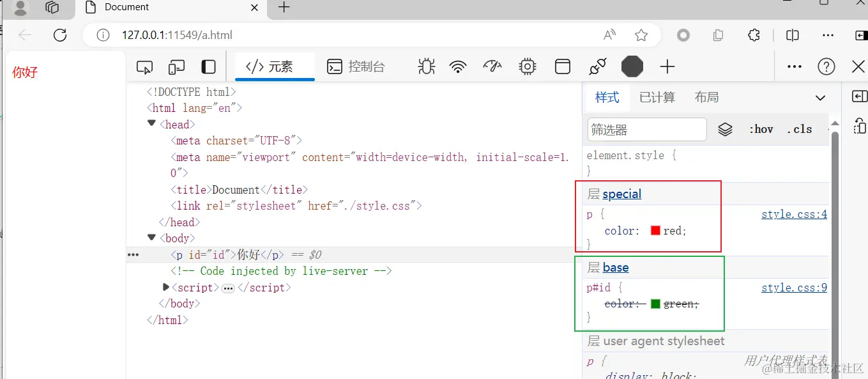868x379 pixels.
Task: Reload the page with refresh icon
Action: pos(60,35)
